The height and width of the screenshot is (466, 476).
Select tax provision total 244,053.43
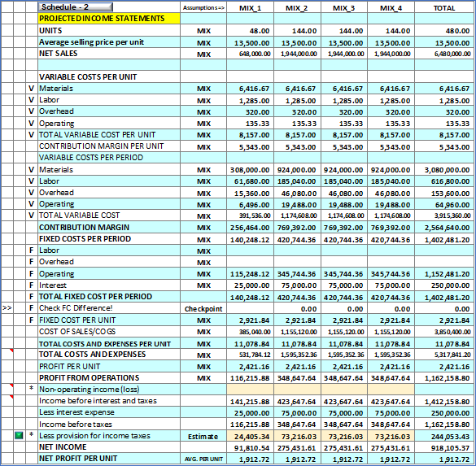[444, 436]
